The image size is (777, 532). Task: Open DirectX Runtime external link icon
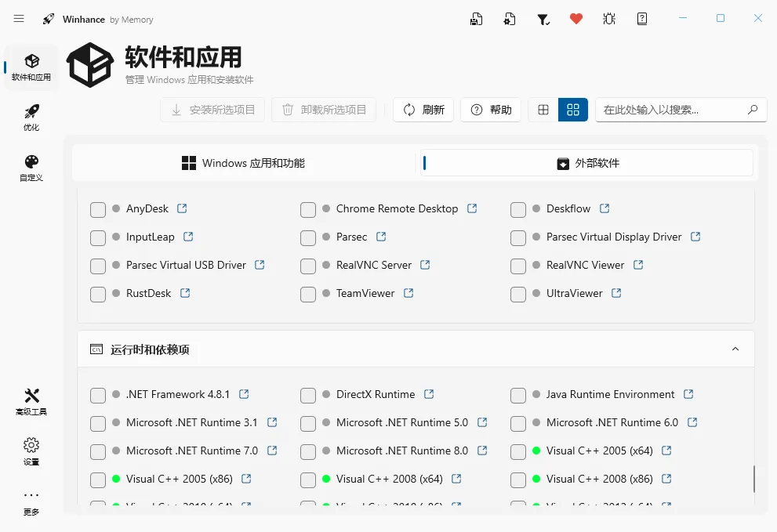click(x=429, y=394)
